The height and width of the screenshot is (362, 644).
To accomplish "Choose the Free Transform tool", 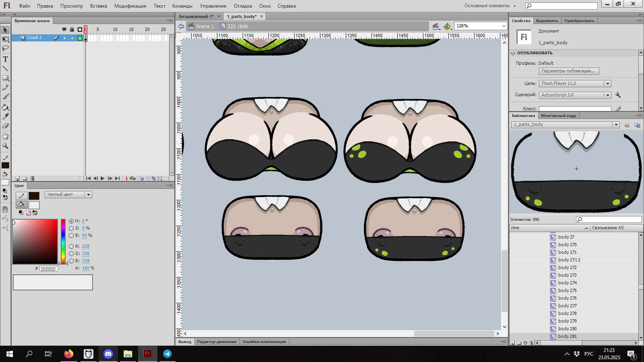I will tap(5, 39).
